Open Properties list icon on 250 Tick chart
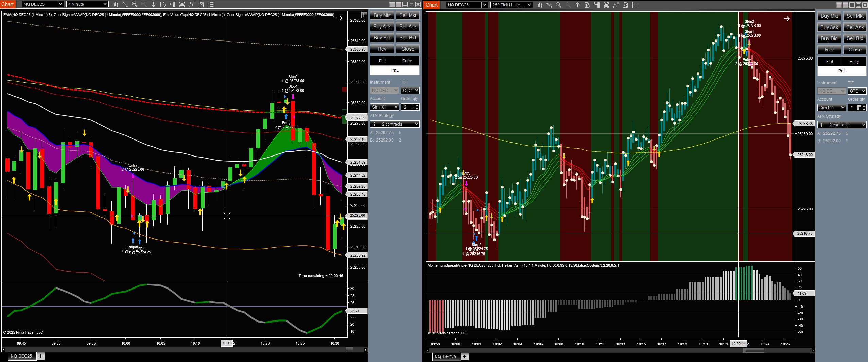Viewport: 868px width, 362px height. point(635,5)
